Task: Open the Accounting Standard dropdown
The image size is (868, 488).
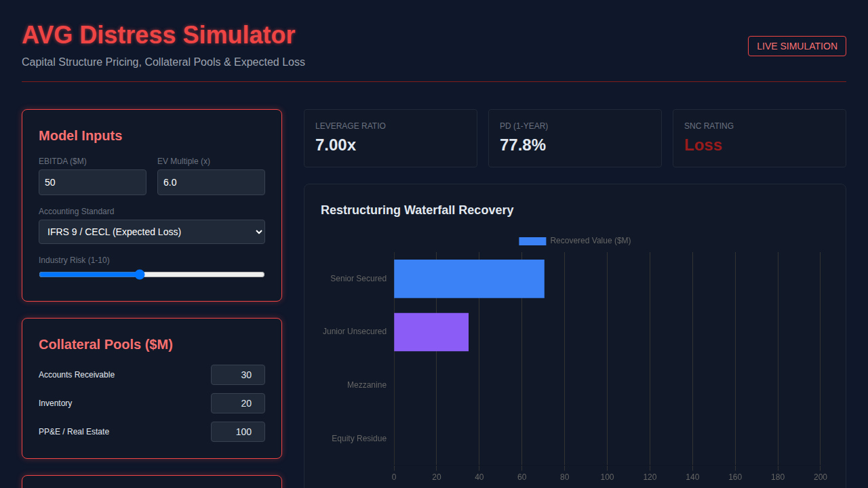Action: [152, 232]
